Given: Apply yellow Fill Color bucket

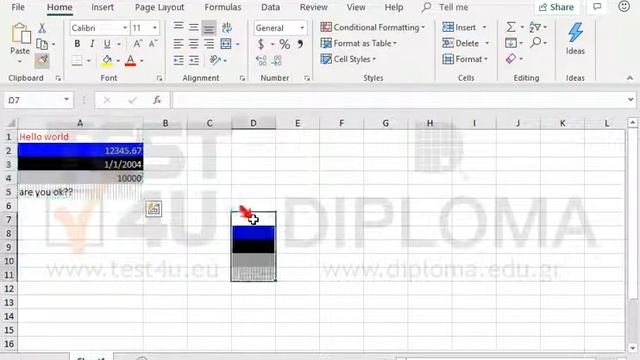Looking at the screenshot, I should [107, 60].
